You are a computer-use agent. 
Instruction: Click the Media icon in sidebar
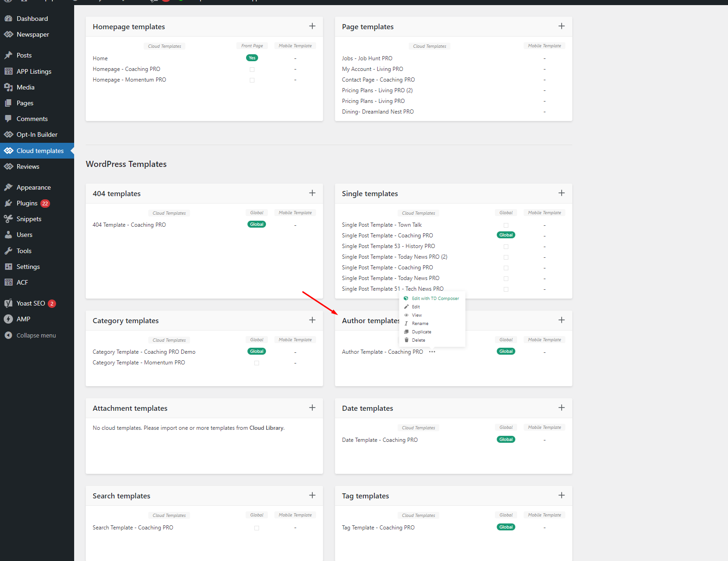(8, 87)
